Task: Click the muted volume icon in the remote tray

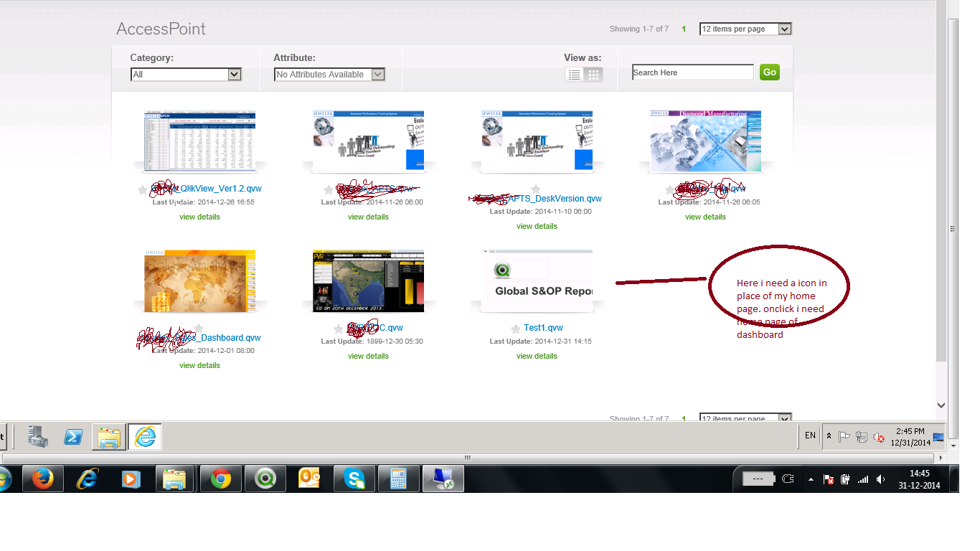Action: pos(877,436)
